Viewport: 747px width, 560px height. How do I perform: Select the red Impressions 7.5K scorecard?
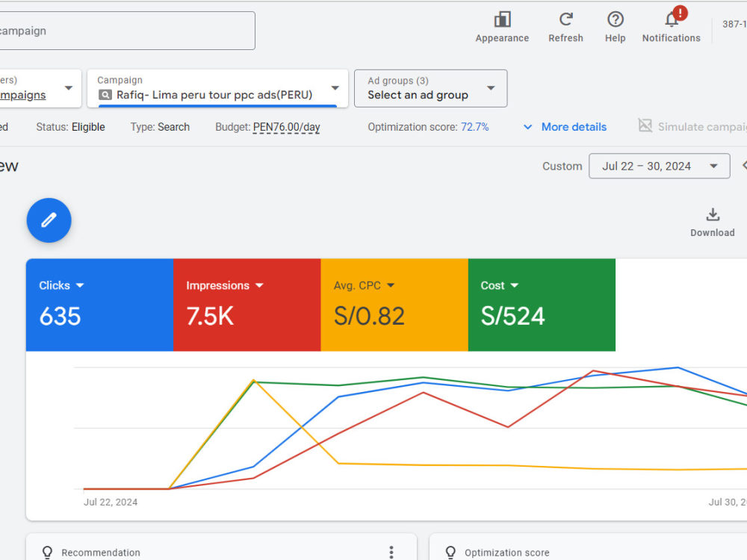click(x=247, y=305)
